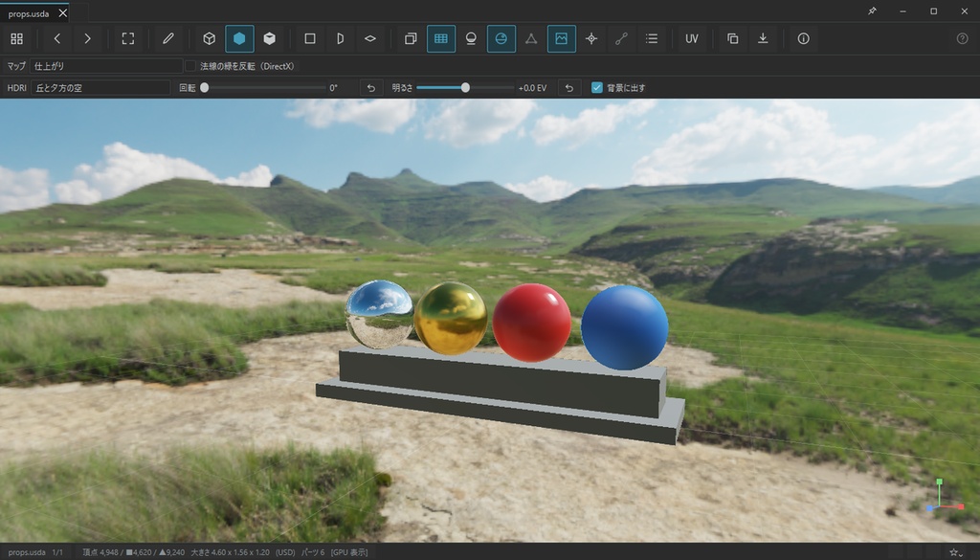Reset brightness with the undo arrow

coord(569,87)
